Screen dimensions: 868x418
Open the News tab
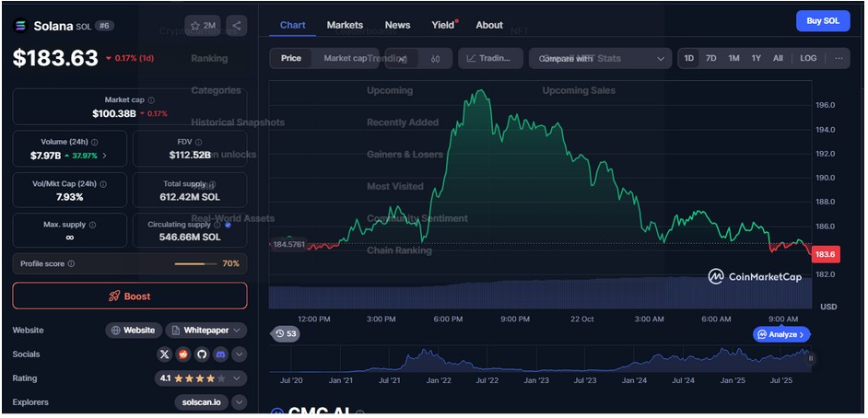click(x=397, y=25)
